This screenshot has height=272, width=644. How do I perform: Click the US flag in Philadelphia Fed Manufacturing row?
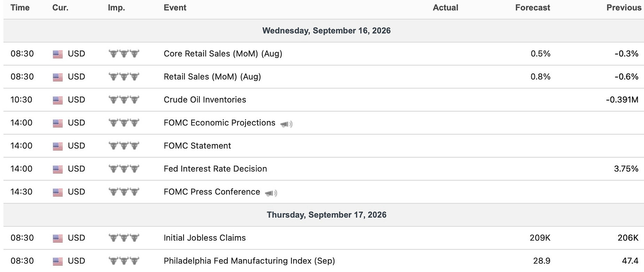click(x=58, y=261)
